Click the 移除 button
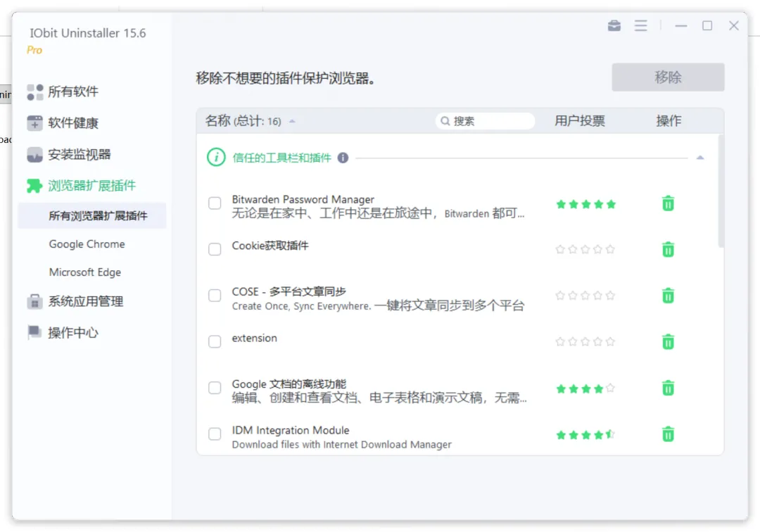 (668, 77)
